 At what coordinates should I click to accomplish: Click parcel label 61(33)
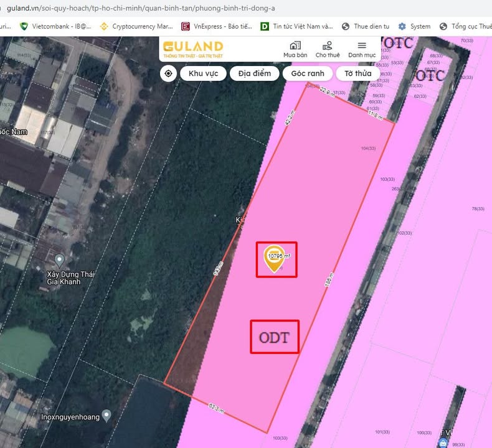pos(373,108)
